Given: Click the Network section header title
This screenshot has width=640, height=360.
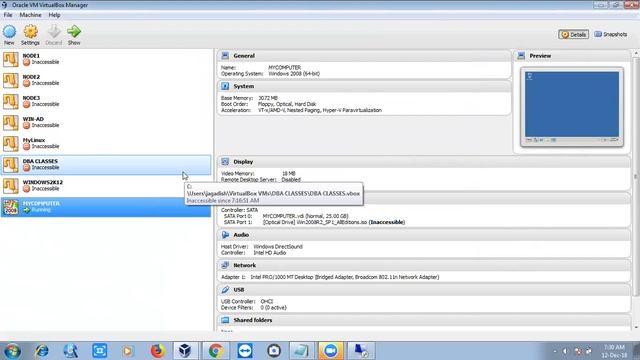Looking at the screenshot, I should click(244, 265).
